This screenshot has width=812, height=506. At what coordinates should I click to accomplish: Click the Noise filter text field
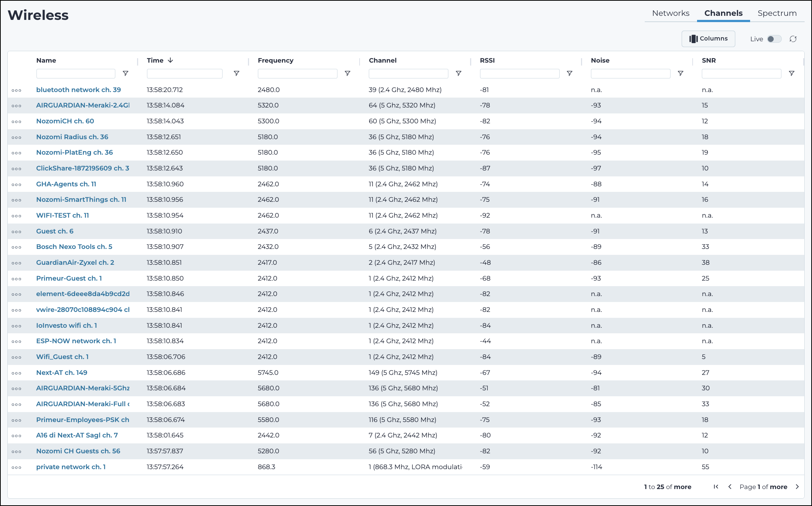[x=630, y=74]
